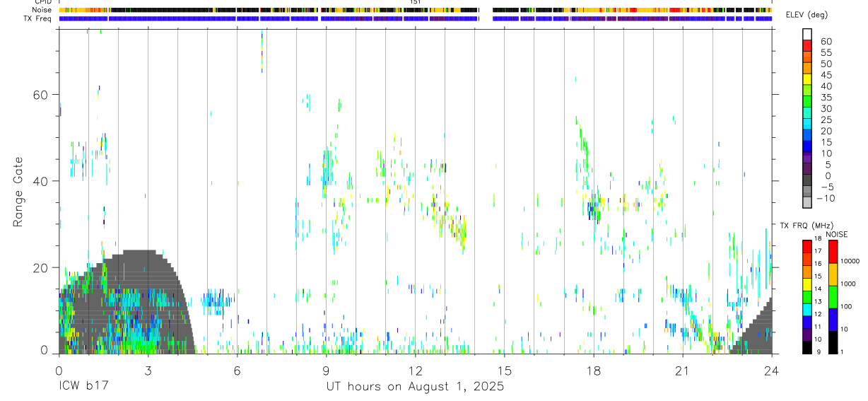
Task: Click the '6' tick label on UT hours axis
Action: [x=237, y=370]
